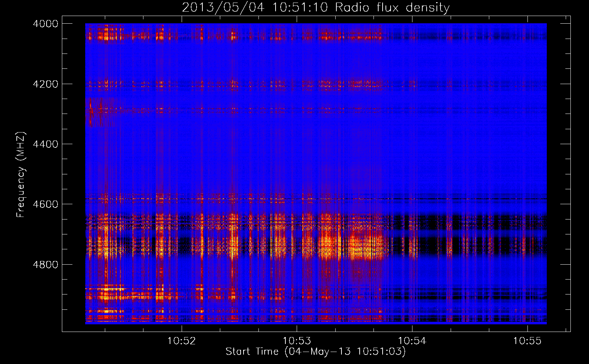The height and width of the screenshot is (364, 589).
Task: Click the 10:52 time axis label
Action: click(181, 341)
